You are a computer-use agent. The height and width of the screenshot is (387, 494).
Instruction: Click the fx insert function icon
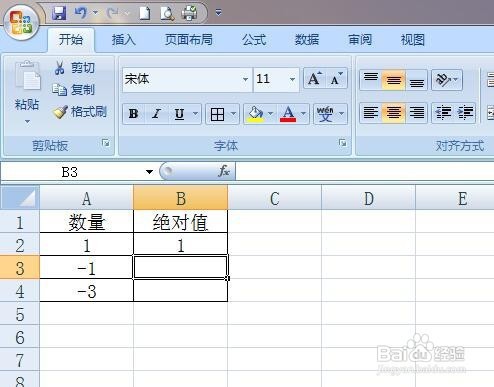pyautogui.click(x=224, y=171)
